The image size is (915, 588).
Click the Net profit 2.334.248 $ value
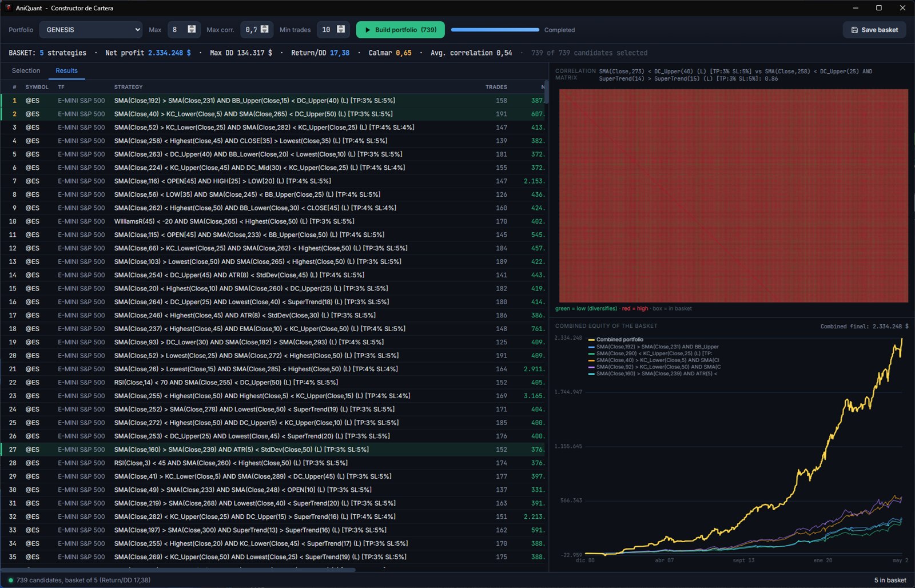point(169,53)
